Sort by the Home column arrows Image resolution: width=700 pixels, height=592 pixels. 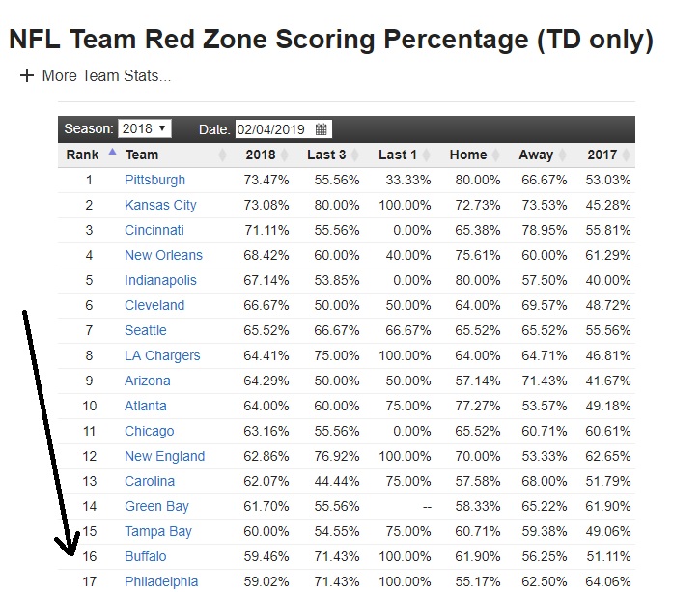[495, 155]
